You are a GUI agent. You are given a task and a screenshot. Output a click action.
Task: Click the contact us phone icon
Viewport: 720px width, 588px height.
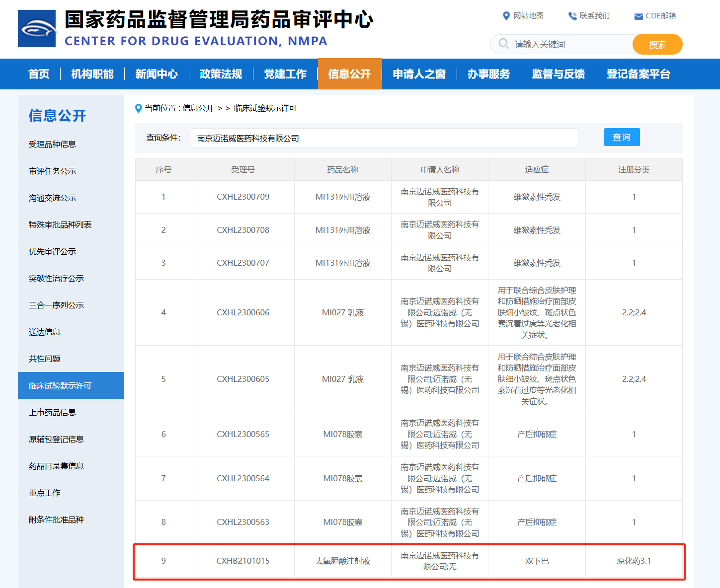pyautogui.click(x=572, y=16)
